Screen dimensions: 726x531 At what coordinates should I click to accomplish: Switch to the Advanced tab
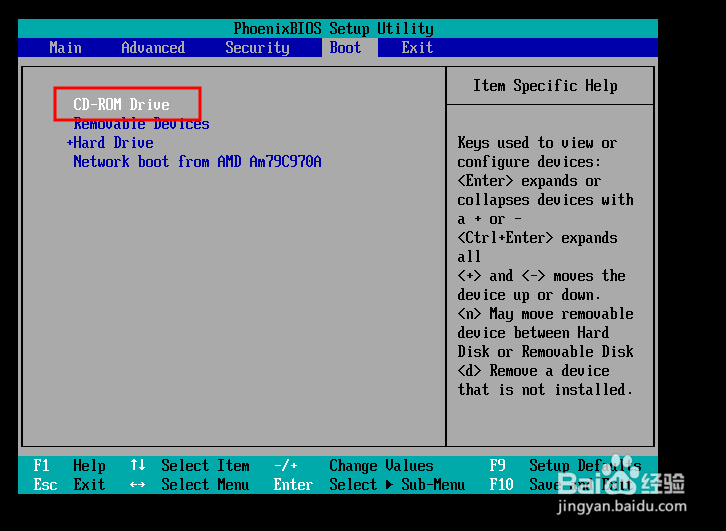pyautogui.click(x=153, y=48)
